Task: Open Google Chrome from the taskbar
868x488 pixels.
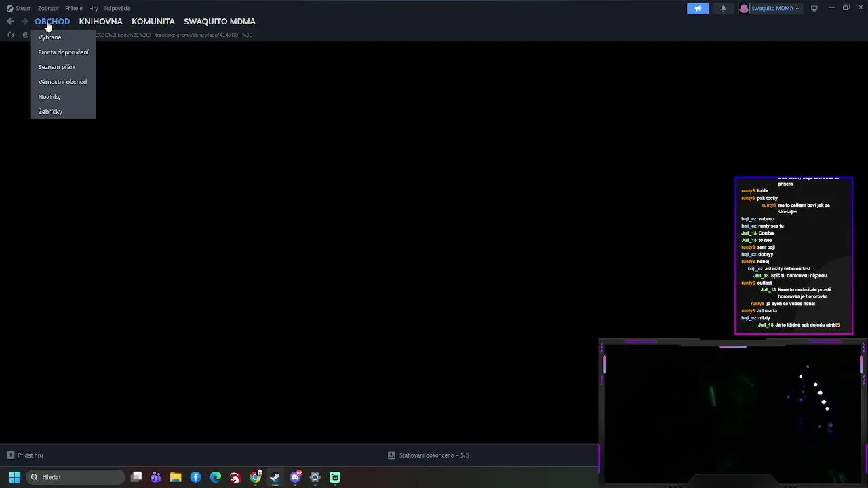Action: coord(256,477)
